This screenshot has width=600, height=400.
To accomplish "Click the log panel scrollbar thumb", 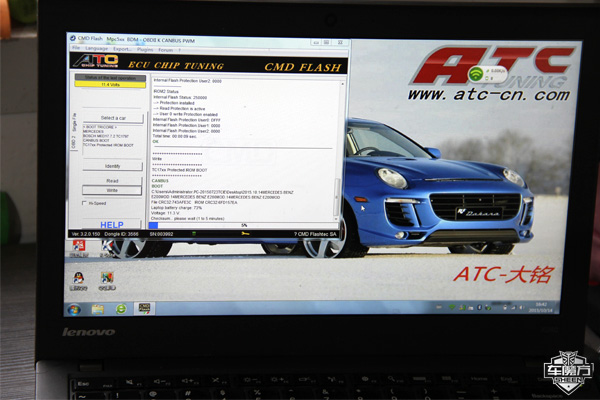I will click(x=337, y=196).
